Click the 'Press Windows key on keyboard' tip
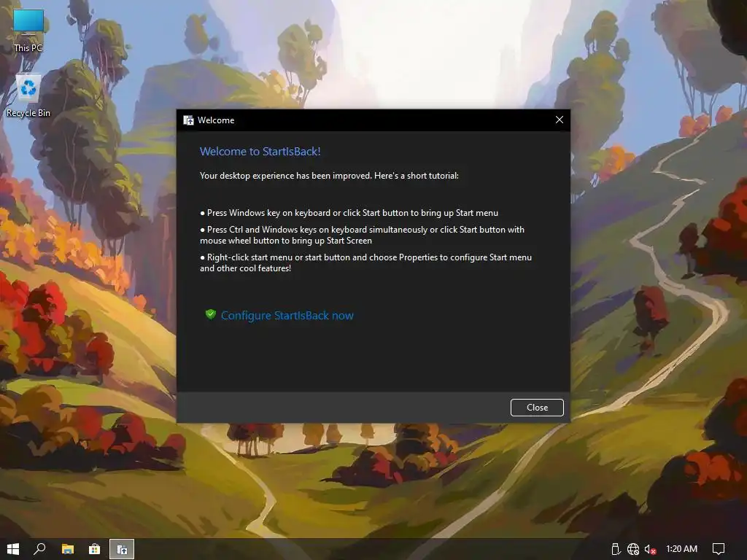The height and width of the screenshot is (560, 747). tap(349, 213)
